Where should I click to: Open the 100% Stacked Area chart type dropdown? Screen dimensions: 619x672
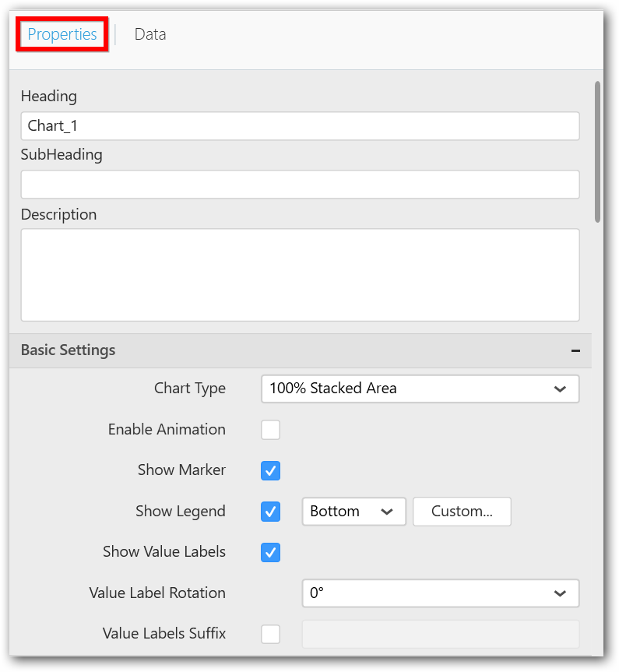point(419,389)
